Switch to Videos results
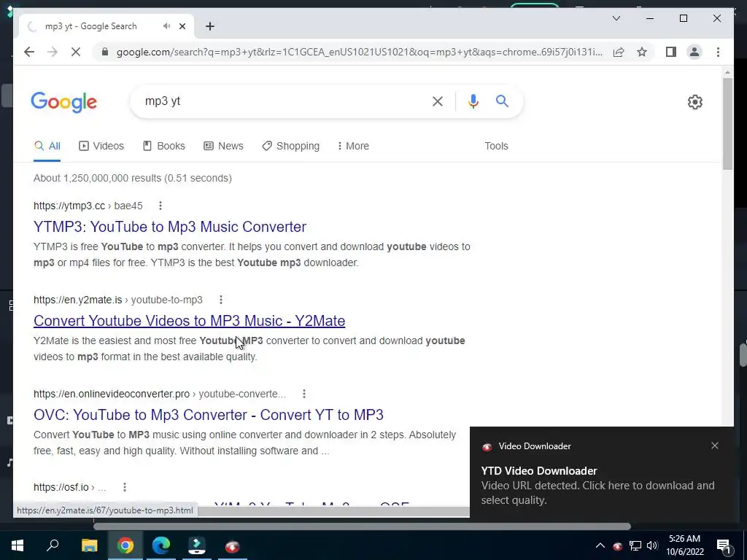The height and width of the screenshot is (560, 747). [x=101, y=146]
